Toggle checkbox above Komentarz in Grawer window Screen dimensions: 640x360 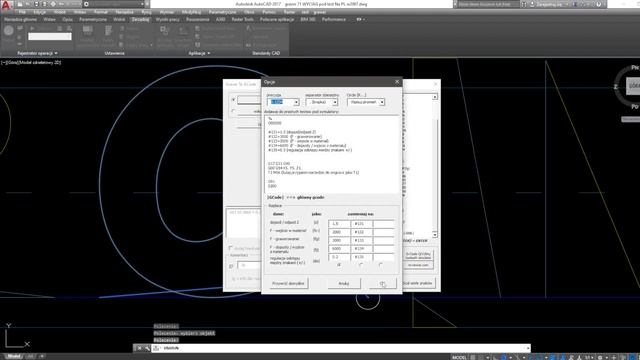tap(231, 248)
